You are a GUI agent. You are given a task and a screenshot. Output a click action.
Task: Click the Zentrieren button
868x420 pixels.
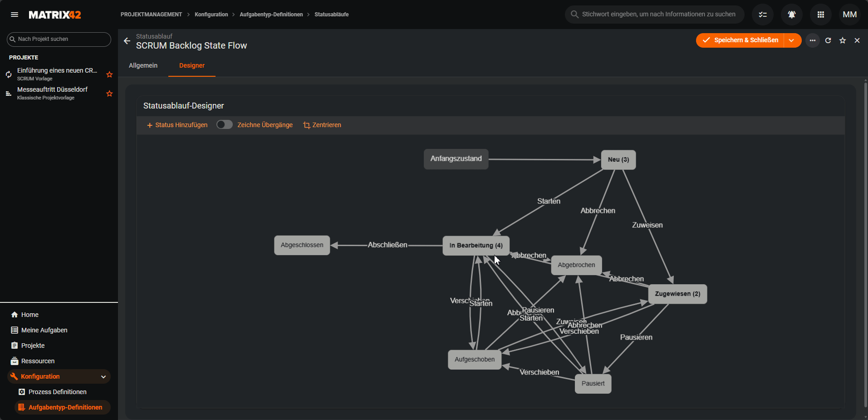(322, 125)
